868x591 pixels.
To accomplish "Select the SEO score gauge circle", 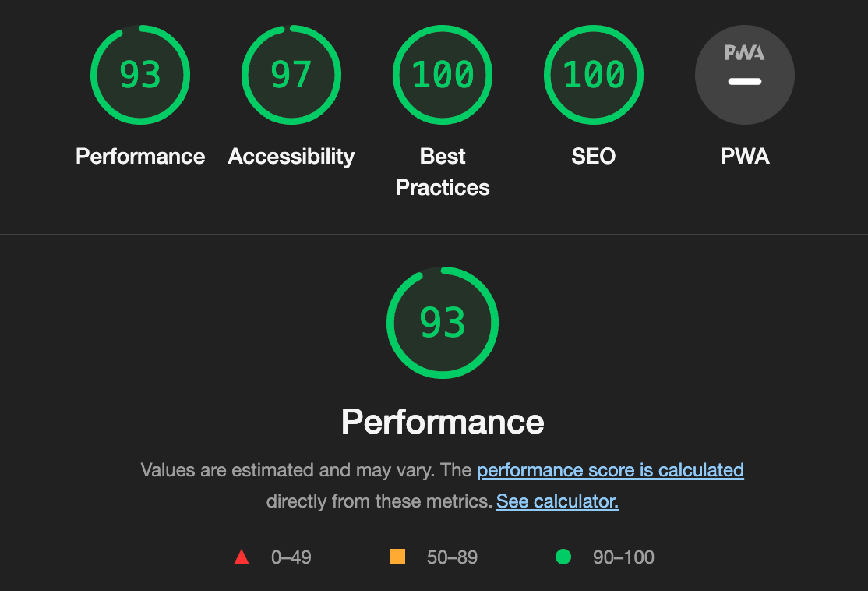I will click(x=594, y=75).
